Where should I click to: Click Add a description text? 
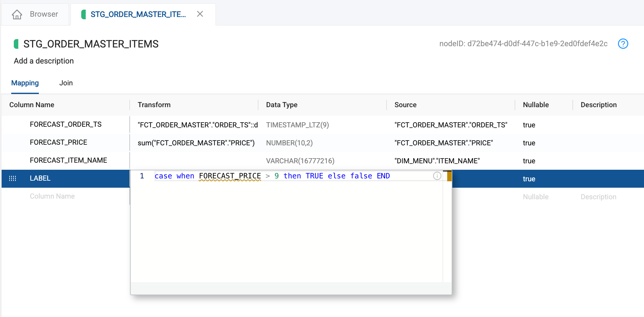tap(44, 61)
